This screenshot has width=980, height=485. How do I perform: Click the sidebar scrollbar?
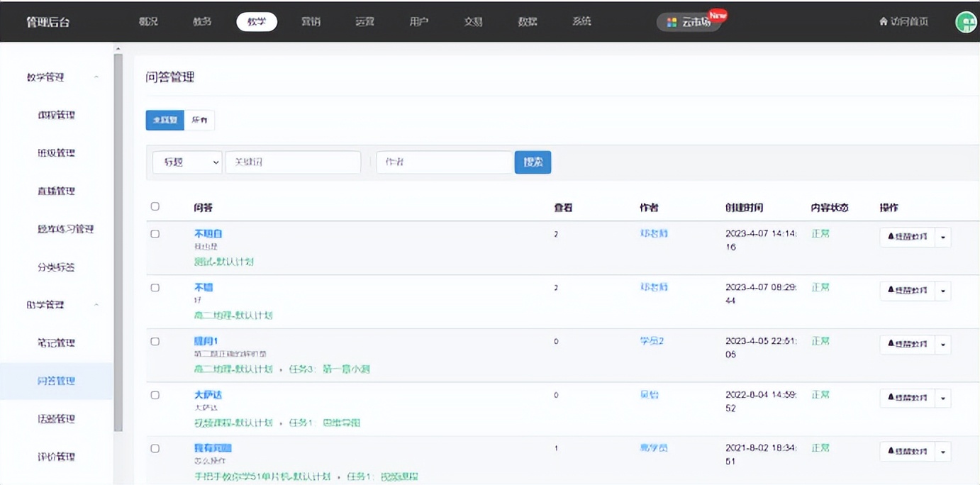[118, 213]
